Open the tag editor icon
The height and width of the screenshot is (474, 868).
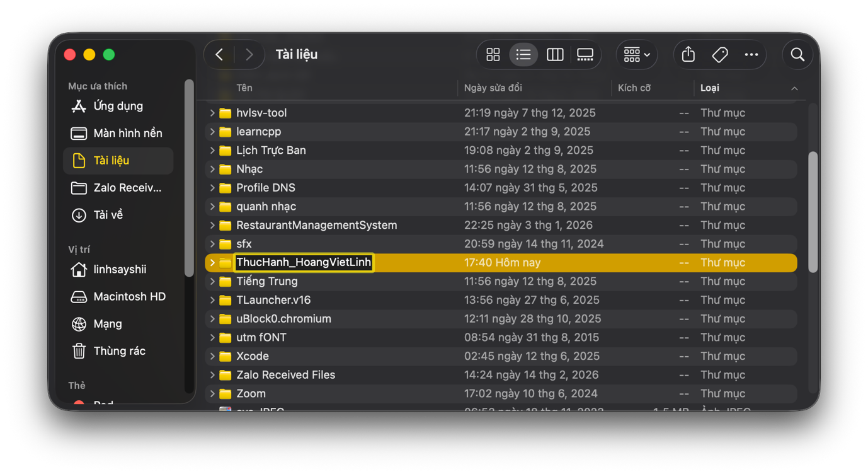720,55
